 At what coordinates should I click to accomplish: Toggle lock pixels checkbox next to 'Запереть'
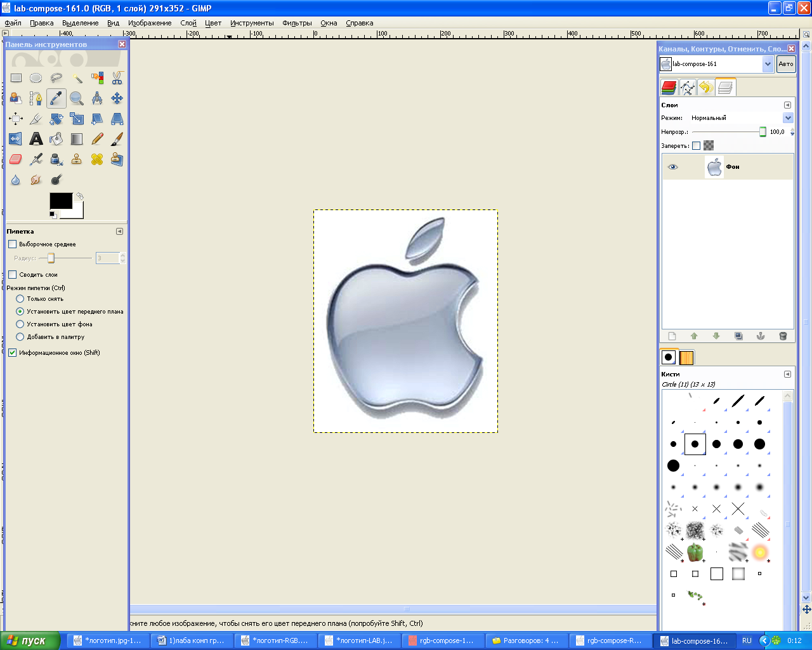pyautogui.click(x=696, y=145)
